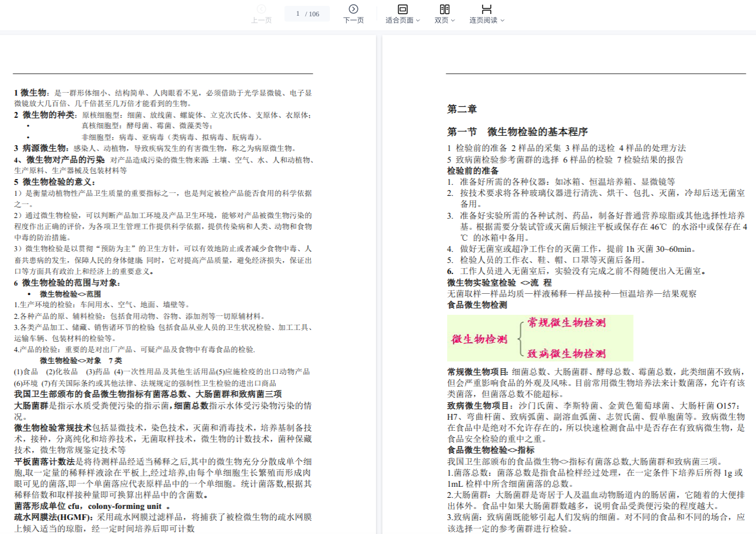The height and width of the screenshot is (534, 756).
Task: Select the 连页阅读 menu label
Action: coord(484,20)
